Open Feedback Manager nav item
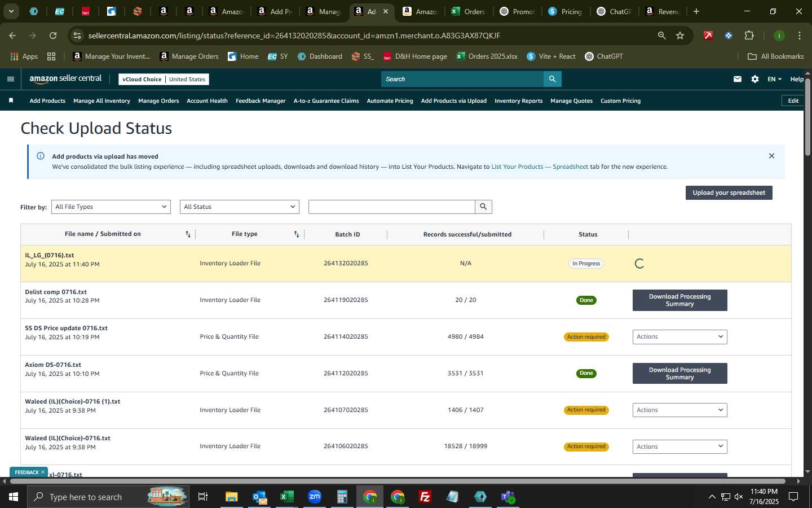The width and height of the screenshot is (812, 508). [x=261, y=100]
